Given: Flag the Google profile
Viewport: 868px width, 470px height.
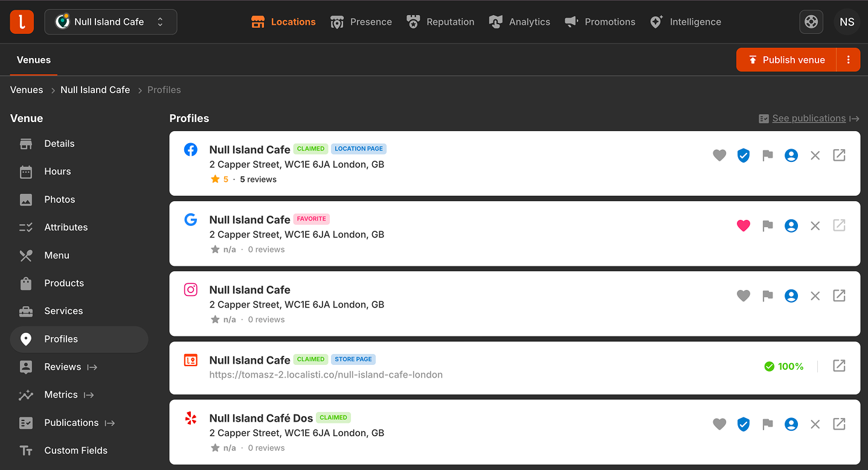Looking at the screenshot, I should pos(768,226).
